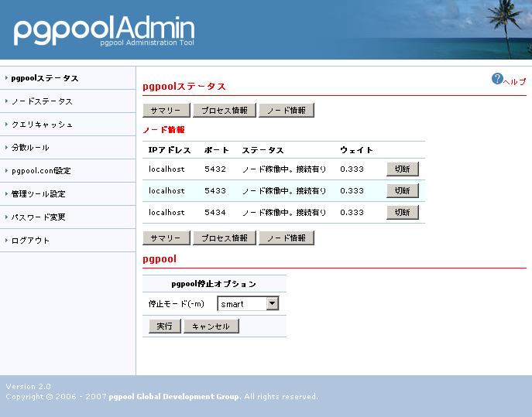This screenshot has width=532, height=417.
Task: Click the ウェイト column header
Action: (356, 150)
